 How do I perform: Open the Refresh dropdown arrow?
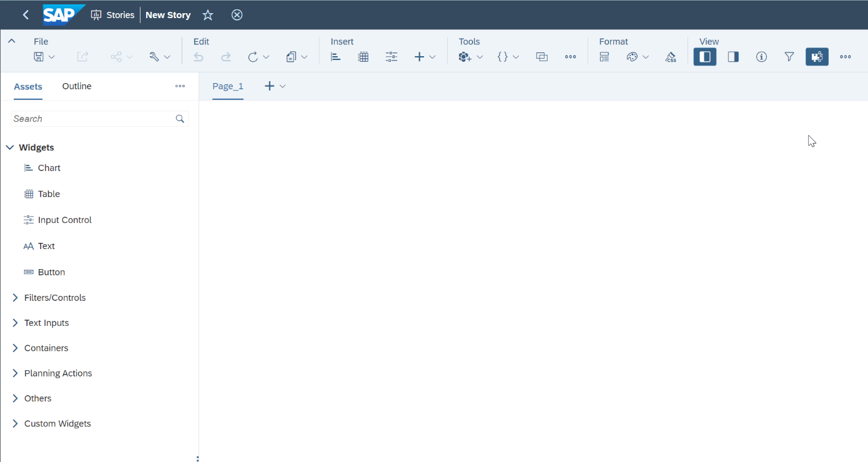(x=266, y=57)
